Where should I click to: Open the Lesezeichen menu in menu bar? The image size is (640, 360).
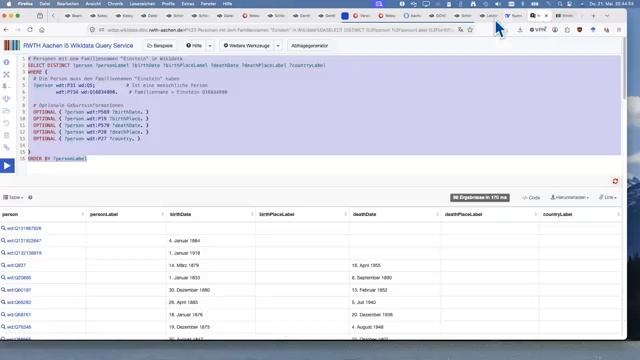tap(142, 4)
